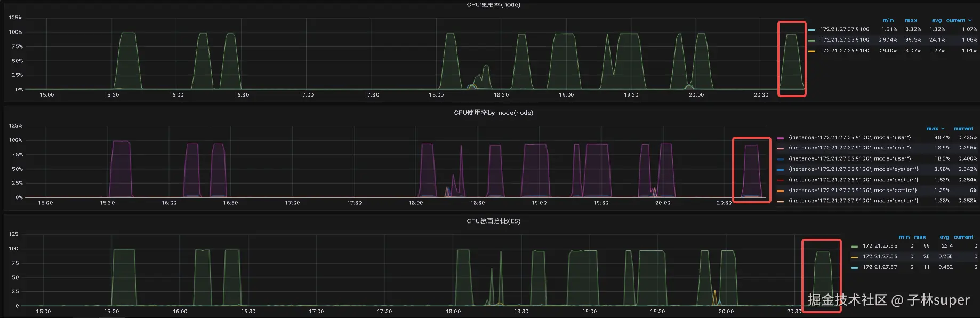Sort ES panel legend by avg
980x318 pixels.
[944, 237]
